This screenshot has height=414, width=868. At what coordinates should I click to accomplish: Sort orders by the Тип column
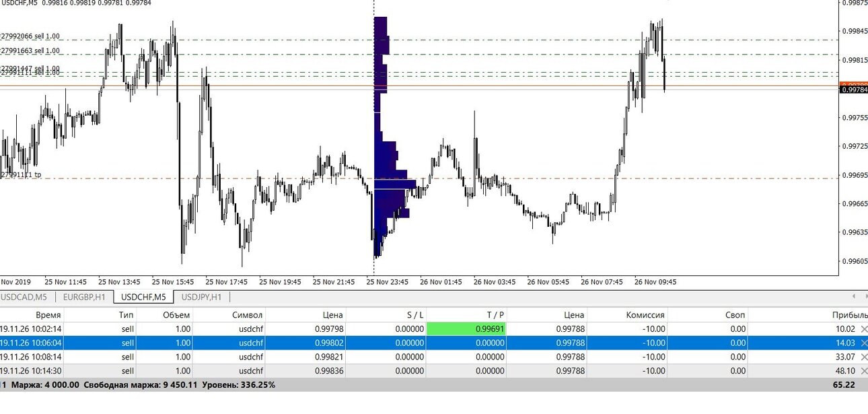126,315
